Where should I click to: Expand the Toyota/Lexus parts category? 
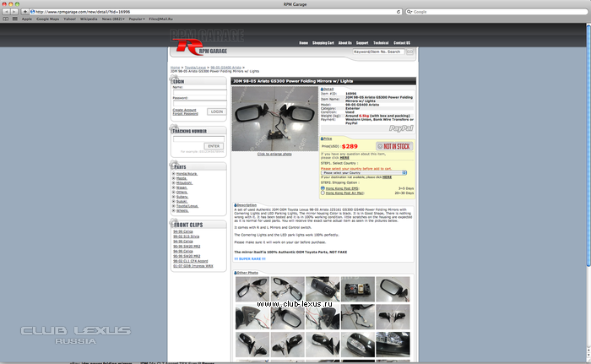(174, 205)
